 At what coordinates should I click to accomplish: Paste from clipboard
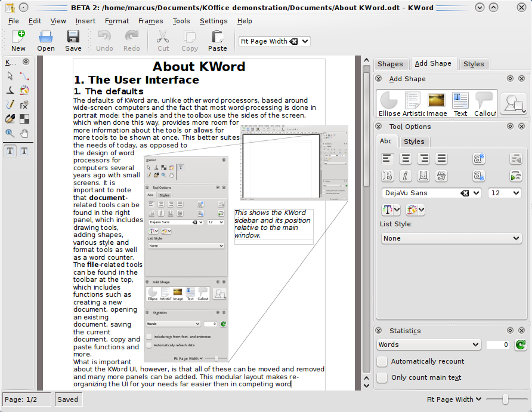[x=218, y=41]
